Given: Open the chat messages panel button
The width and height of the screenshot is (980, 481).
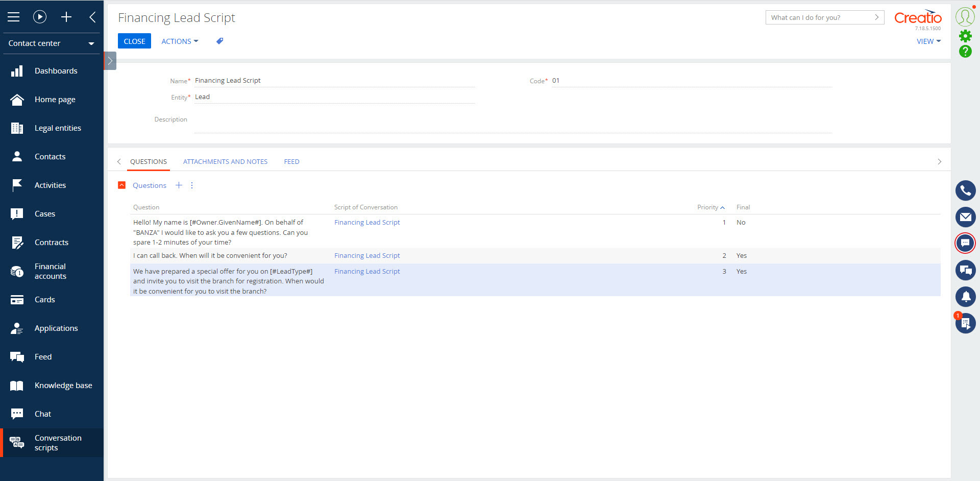Looking at the screenshot, I should (x=965, y=243).
